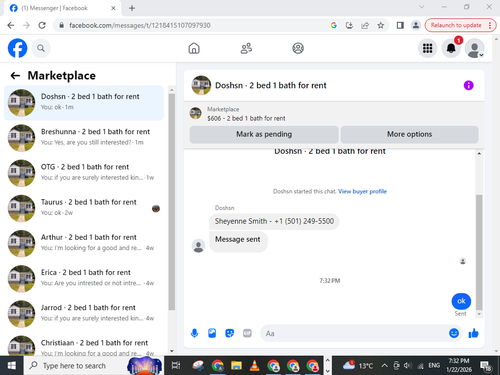Click the Sheyenne Smith phone message
The image size is (500, 375).
(274, 221)
